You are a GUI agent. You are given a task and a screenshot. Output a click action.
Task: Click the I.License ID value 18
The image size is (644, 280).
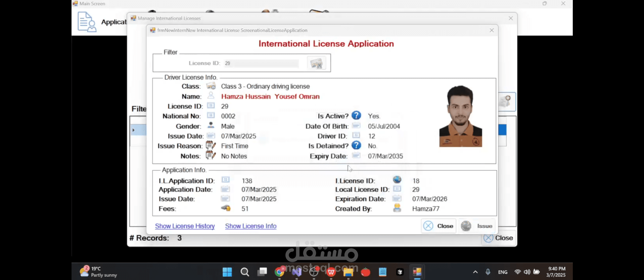point(416,181)
